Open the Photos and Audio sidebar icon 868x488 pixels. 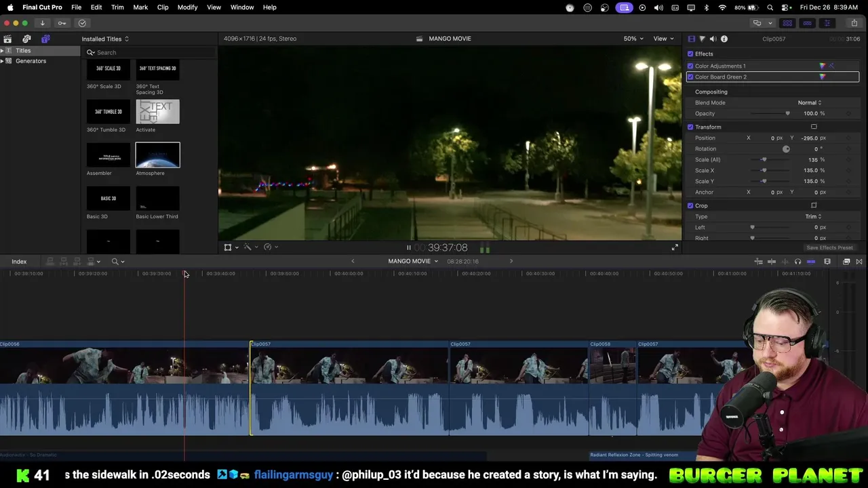[26, 39]
